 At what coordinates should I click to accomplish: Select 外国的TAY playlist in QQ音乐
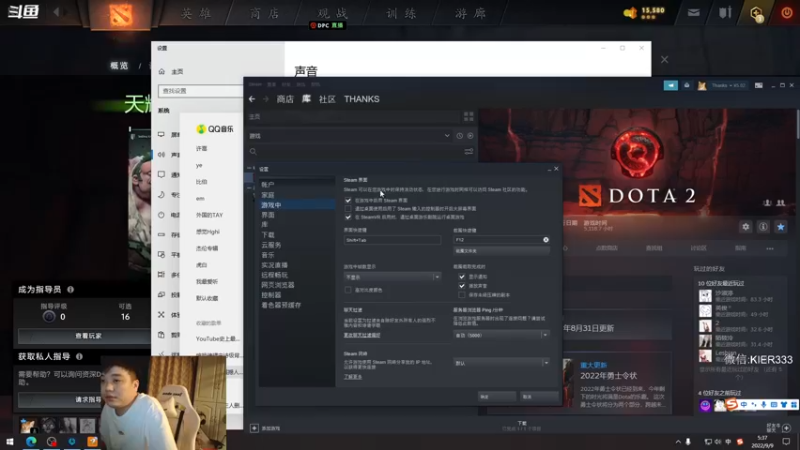point(209,215)
